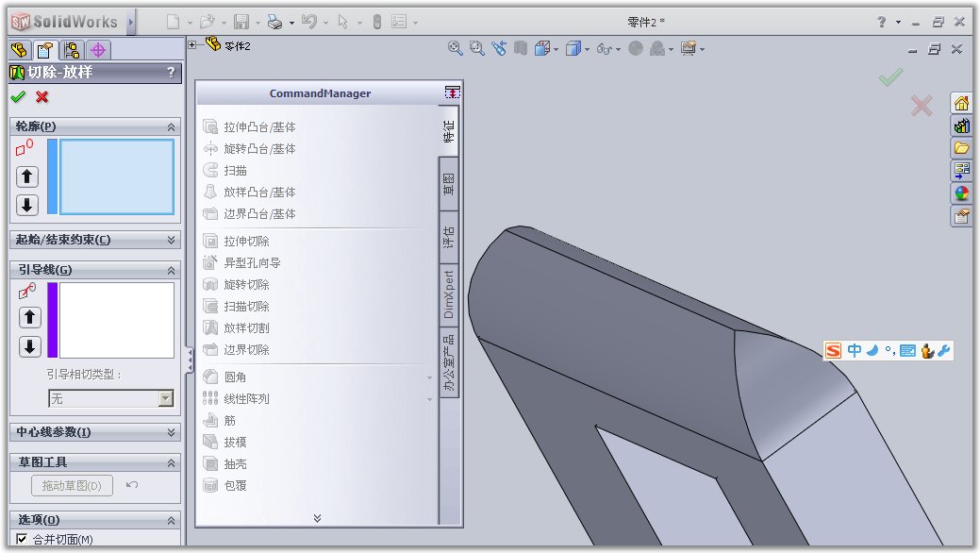
Task: Select the 拔模 draft command
Action: pos(225,443)
